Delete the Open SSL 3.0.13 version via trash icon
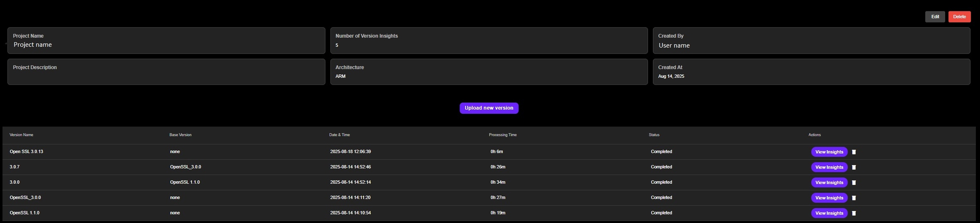The width and height of the screenshot is (980, 223). [x=854, y=152]
